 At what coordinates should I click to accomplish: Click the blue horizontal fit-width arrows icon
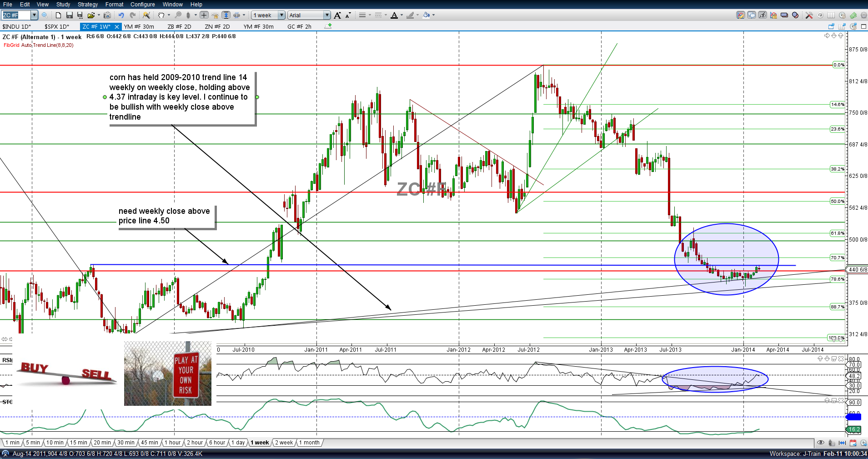point(842,443)
